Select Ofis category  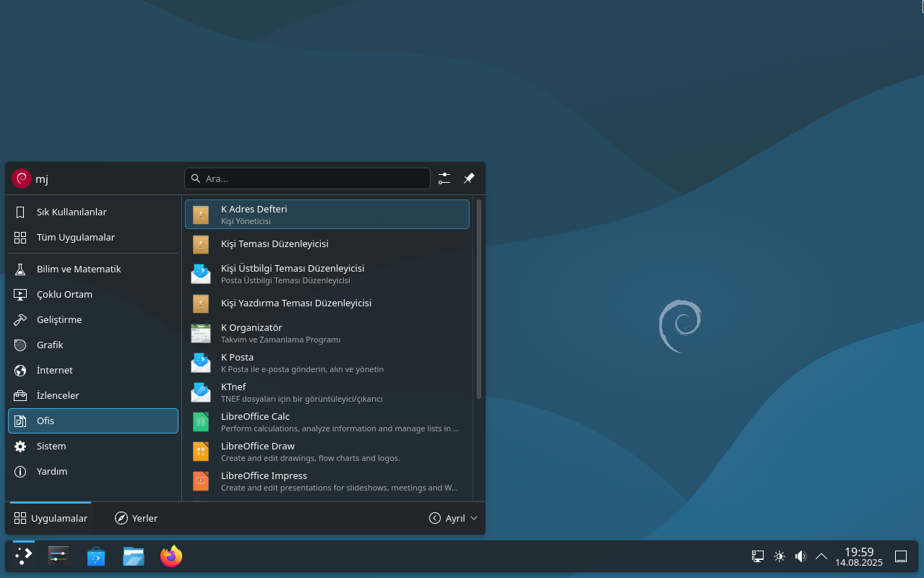[x=93, y=421]
